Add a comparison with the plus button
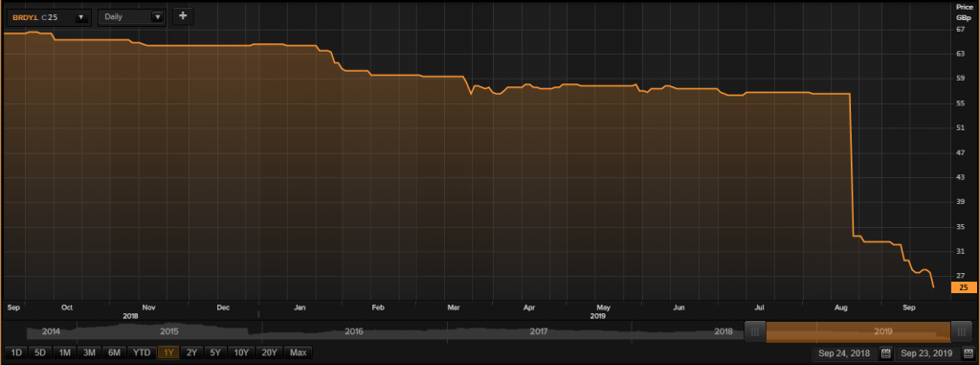The width and height of the screenshot is (980, 365). pyautogui.click(x=183, y=17)
